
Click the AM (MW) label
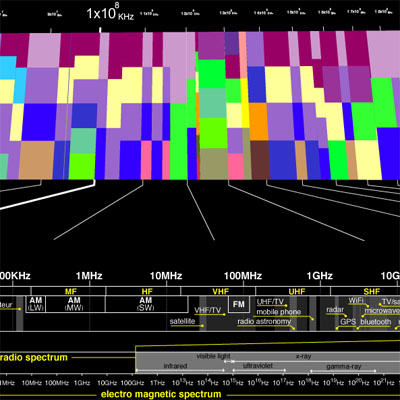[74, 304]
